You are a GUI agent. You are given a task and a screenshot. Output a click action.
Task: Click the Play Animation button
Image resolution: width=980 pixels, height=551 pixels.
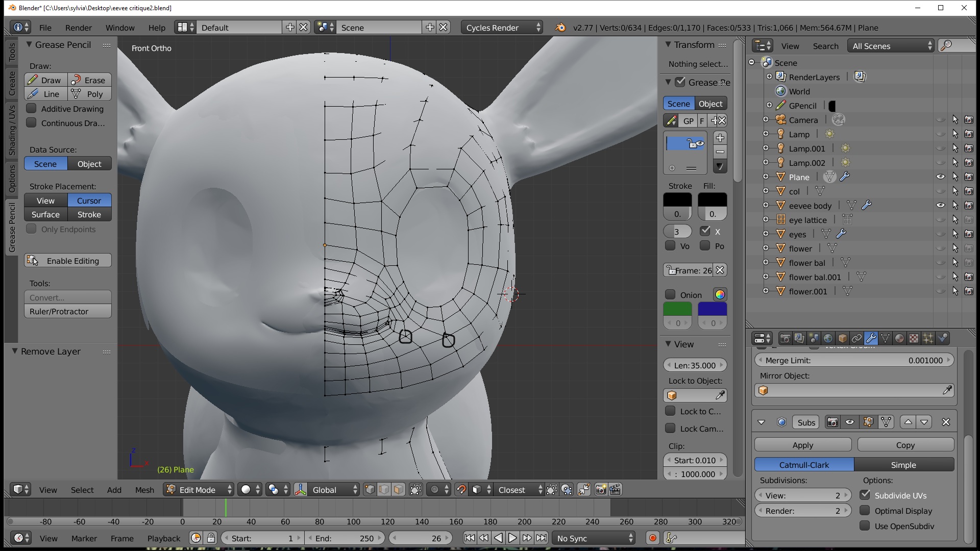click(x=512, y=538)
